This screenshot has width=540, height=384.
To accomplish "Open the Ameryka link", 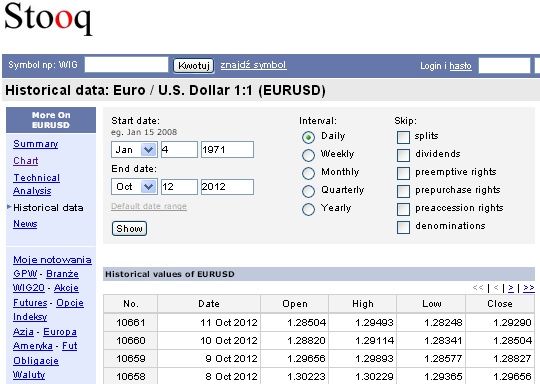I will [33, 346].
